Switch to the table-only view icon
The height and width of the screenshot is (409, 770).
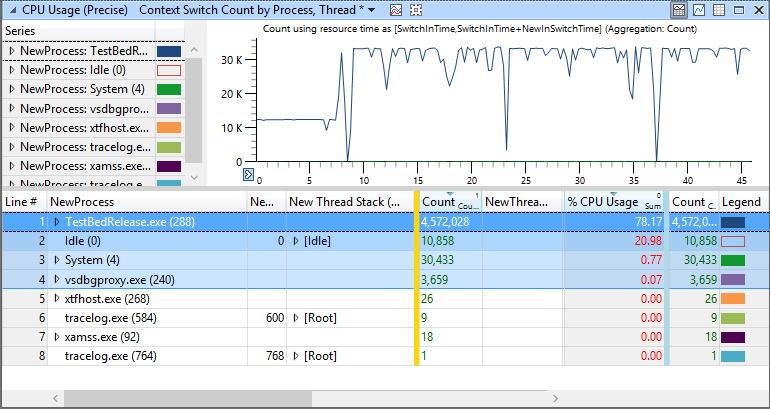pyautogui.click(x=718, y=9)
